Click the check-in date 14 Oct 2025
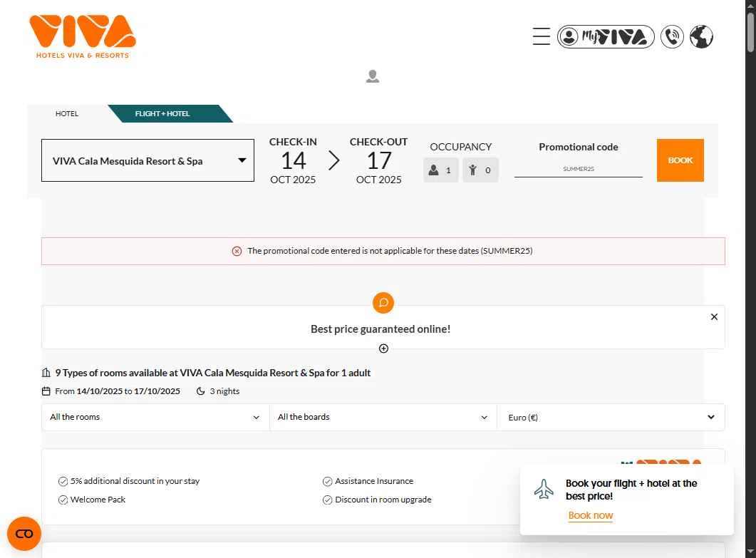Viewport: 756px width, 558px height. click(293, 160)
